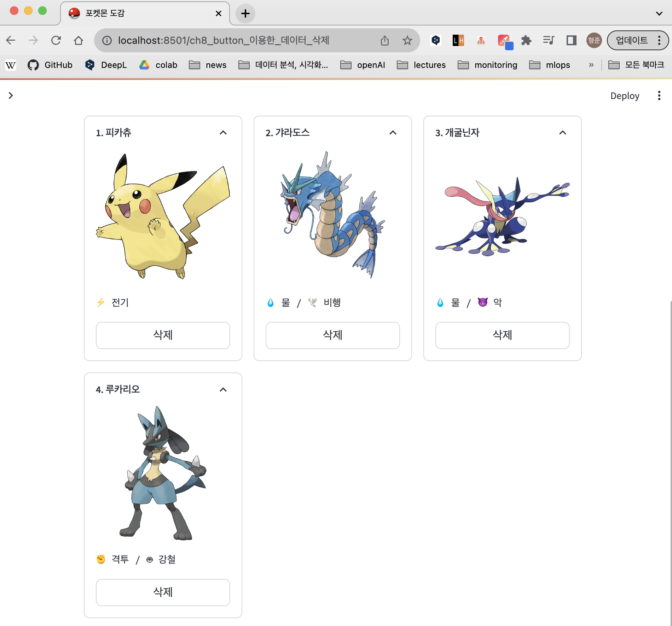Click the orange sitemap extension icon
This screenshot has height=626, width=672.
point(481,40)
